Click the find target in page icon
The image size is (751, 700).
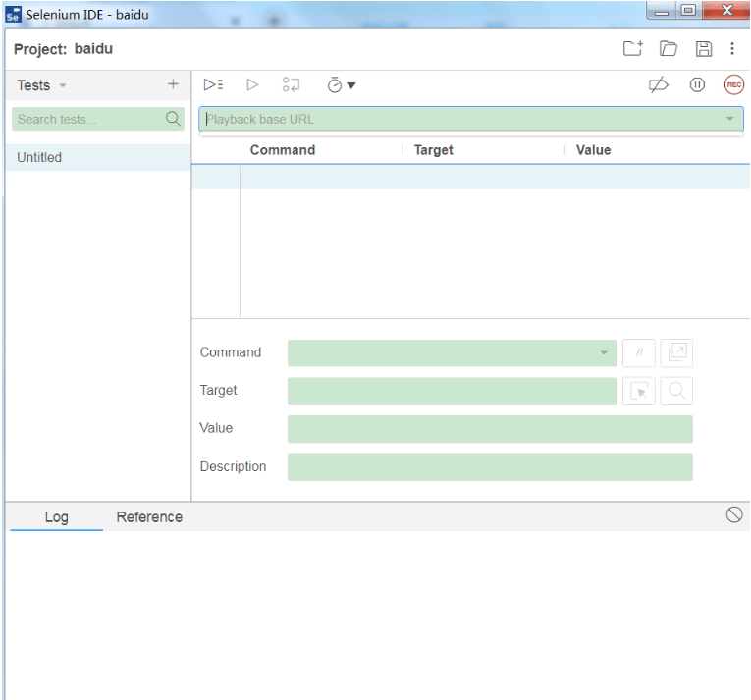pyautogui.click(x=676, y=391)
